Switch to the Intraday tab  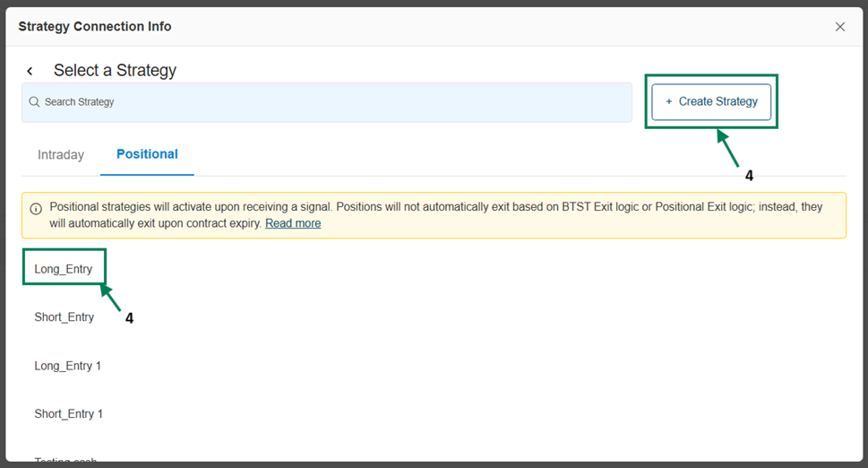[61, 155]
